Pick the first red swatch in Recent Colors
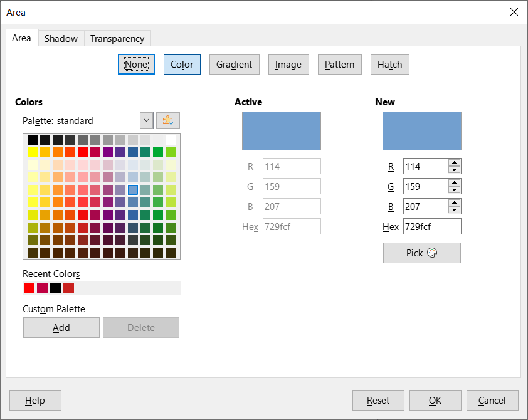528x420 pixels. [29, 288]
